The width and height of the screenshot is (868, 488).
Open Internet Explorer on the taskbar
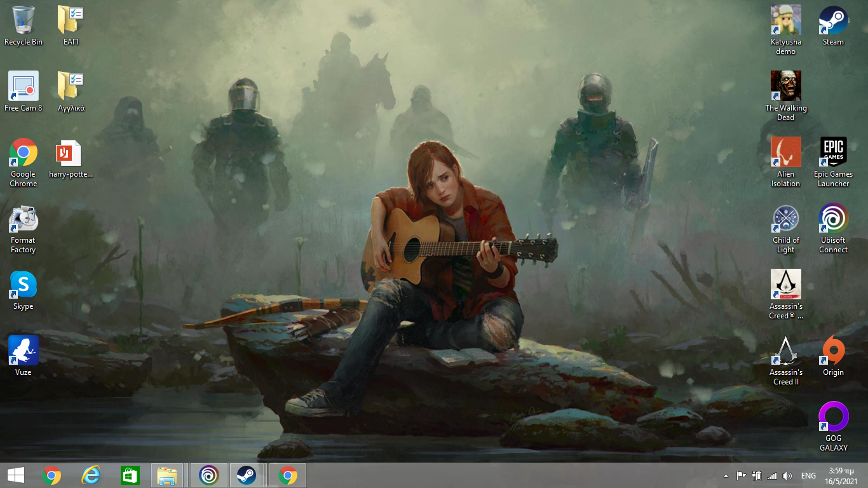pyautogui.click(x=91, y=475)
